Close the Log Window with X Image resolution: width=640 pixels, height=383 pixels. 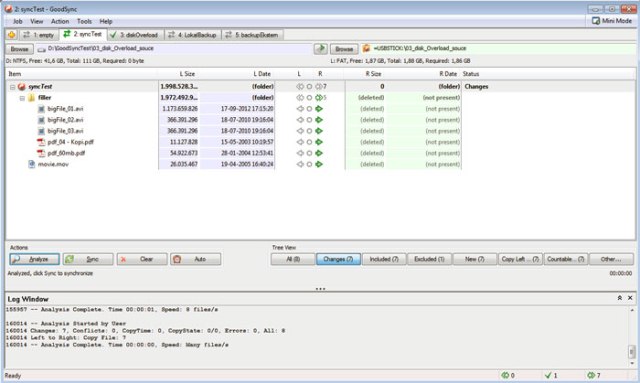coord(630,298)
